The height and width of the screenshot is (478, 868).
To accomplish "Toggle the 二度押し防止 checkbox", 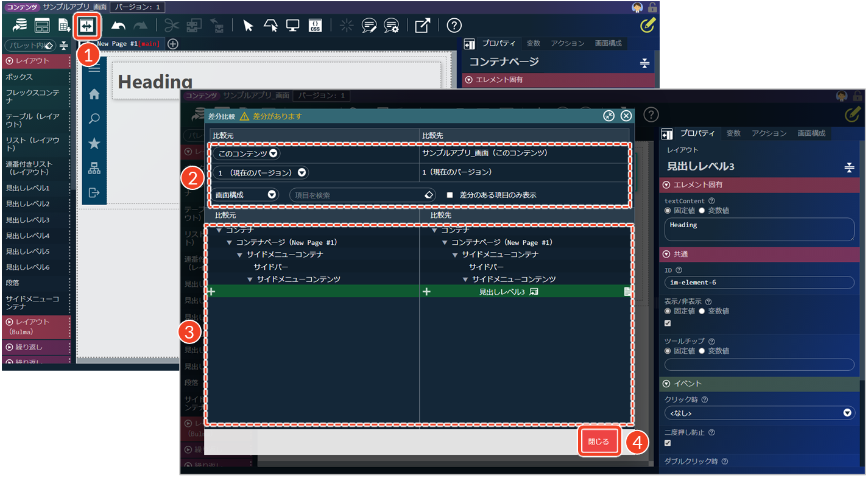I will click(x=668, y=443).
